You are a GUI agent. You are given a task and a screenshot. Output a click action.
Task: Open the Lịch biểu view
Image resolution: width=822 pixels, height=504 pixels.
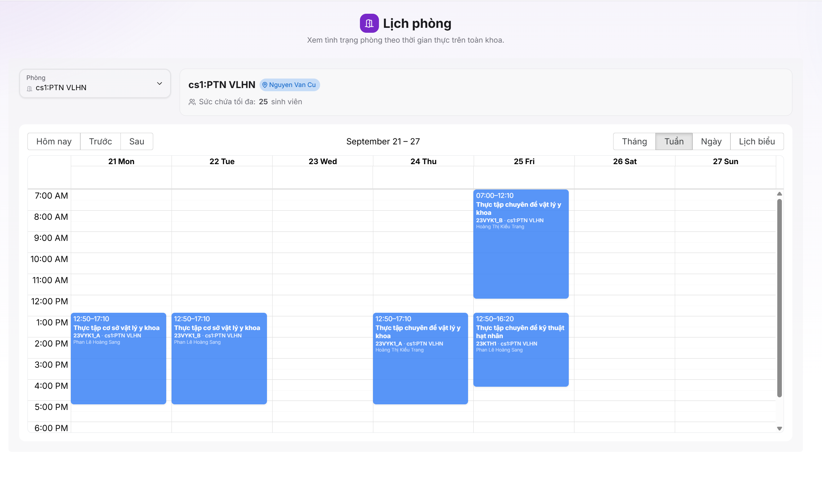pos(757,142)
